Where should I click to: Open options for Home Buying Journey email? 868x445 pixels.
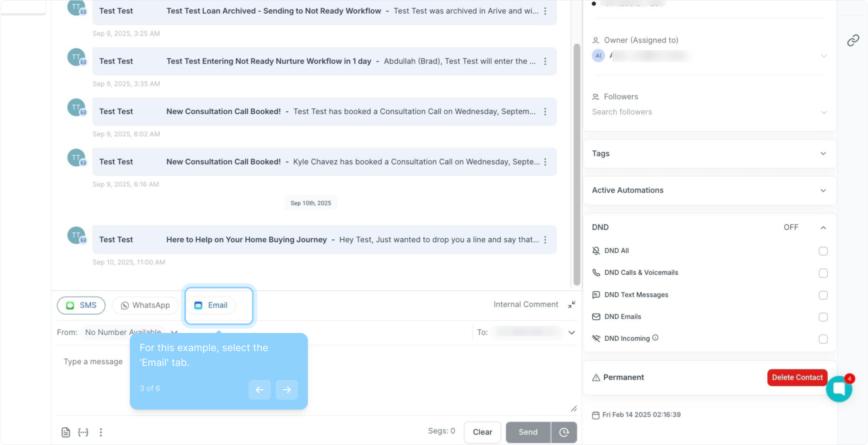click(x=545, y=240)
